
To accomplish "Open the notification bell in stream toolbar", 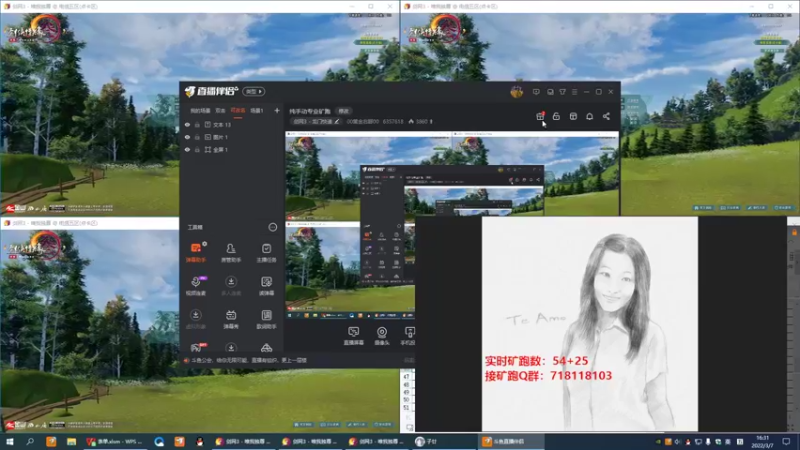I will point(589,116).
